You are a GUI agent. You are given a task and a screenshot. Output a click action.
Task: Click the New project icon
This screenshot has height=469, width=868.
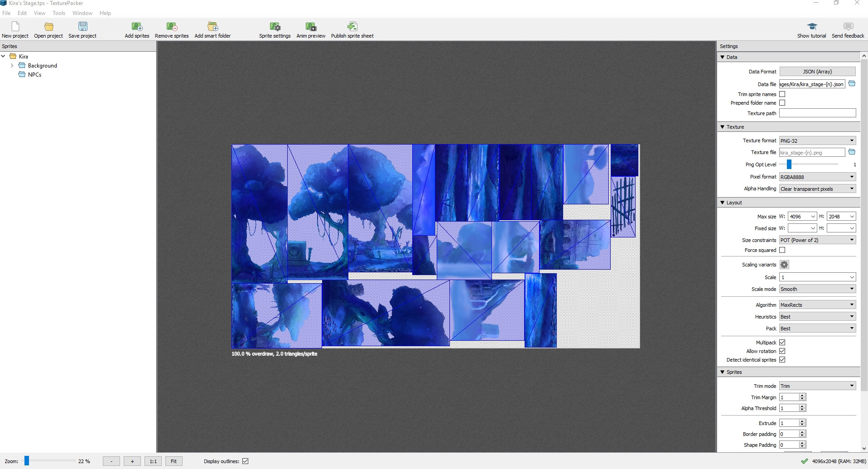(x=15, y=27)
